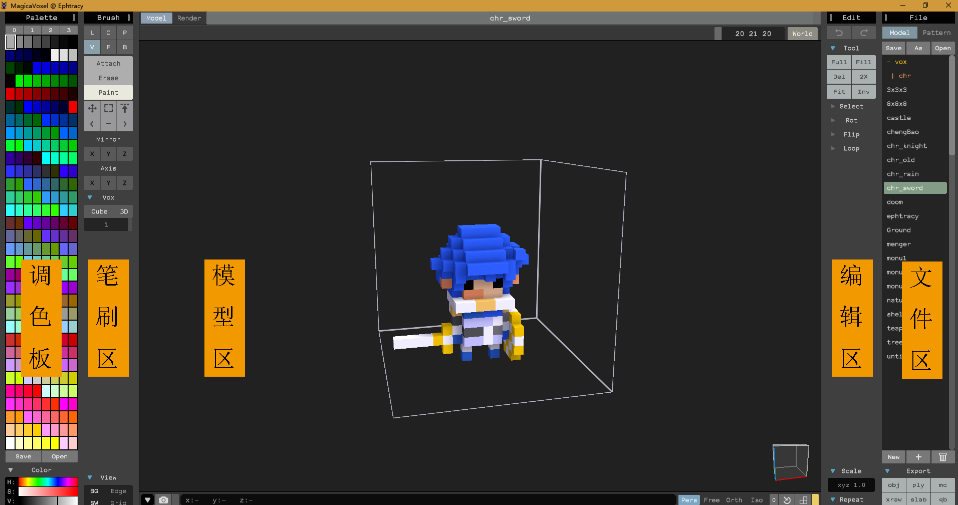Select the Attach brush action

[109, 64]
